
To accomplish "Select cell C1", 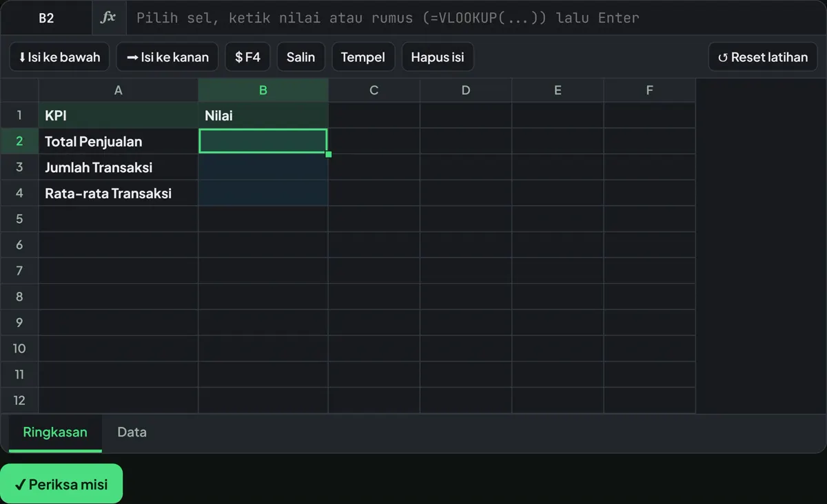I will click(x=374, y=116).
